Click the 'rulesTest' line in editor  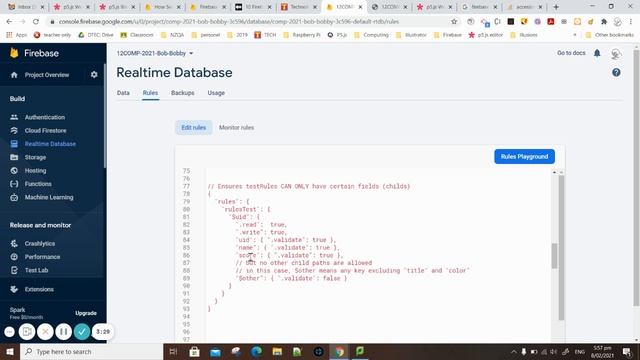[246, 209]
